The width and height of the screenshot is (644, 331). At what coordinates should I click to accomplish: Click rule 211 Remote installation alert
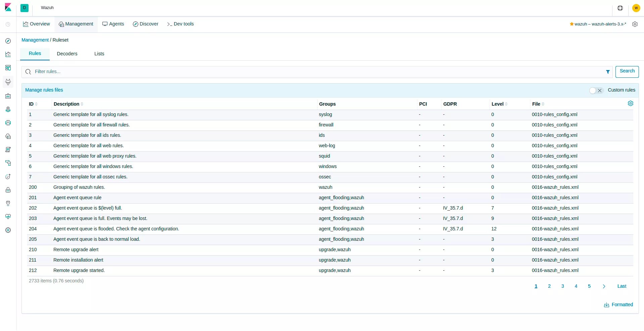tap(78, 260)
